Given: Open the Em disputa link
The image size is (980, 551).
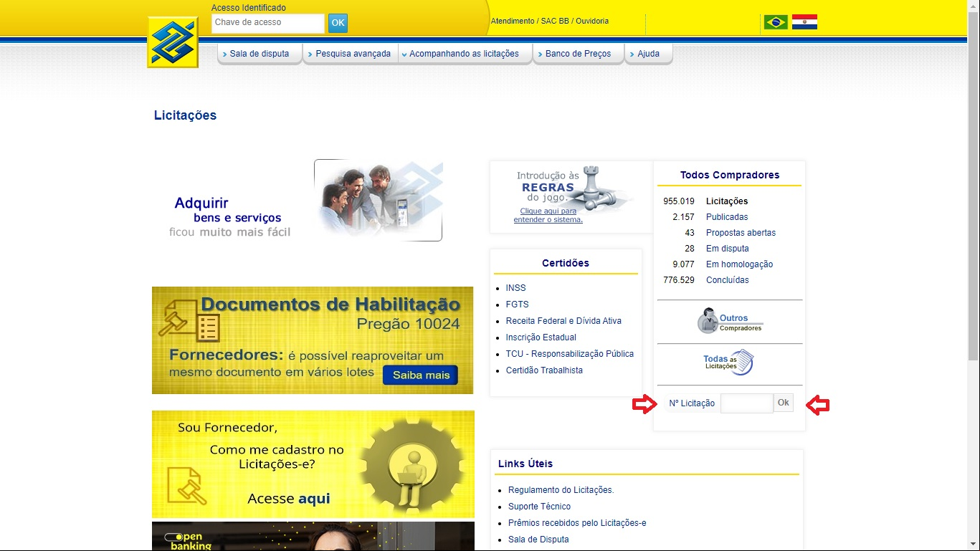Looking at the screenshot, I should [727, 249].
